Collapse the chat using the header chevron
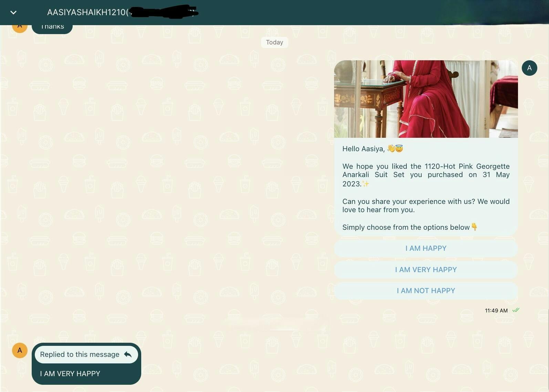The height and width of the screenshot is (392, 549). point(13,13)
